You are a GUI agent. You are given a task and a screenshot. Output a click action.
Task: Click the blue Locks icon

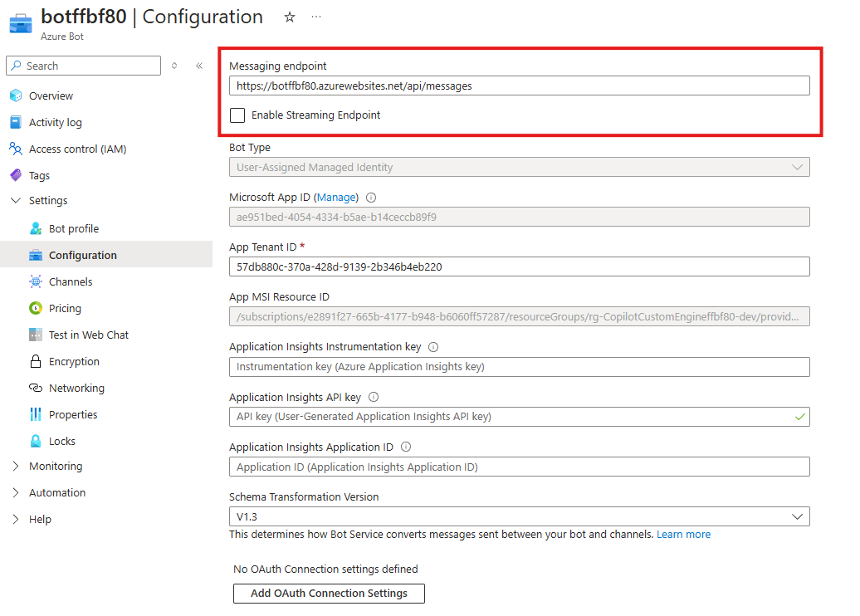point(36,441)
